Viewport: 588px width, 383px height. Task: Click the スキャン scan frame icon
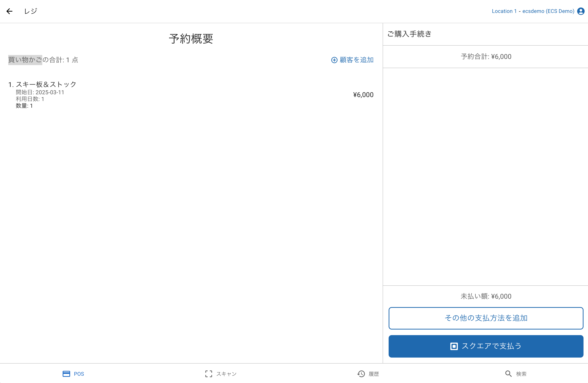tap(209, 374)
